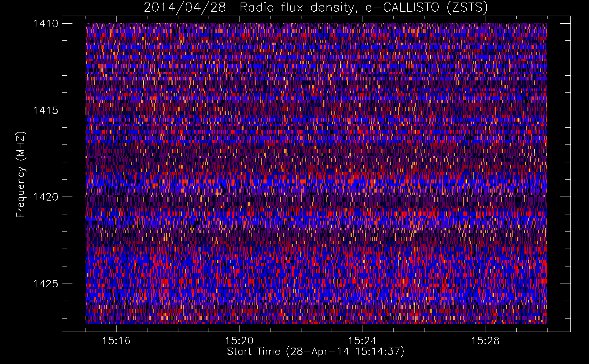Click the '15:28' time axis label
Viewport: 589px width, 364px height.
pyautogui.click(x=485, y=341)
